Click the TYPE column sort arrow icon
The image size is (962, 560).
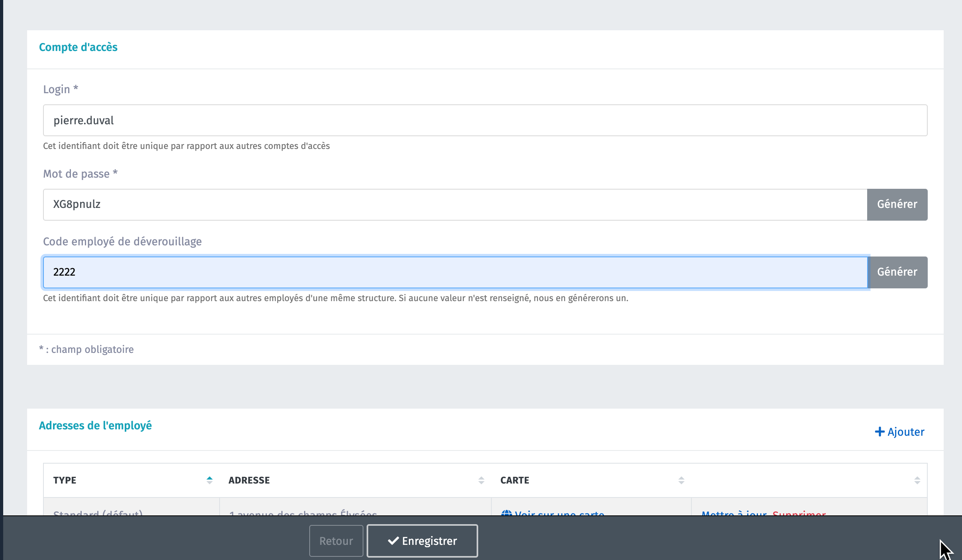210,480
